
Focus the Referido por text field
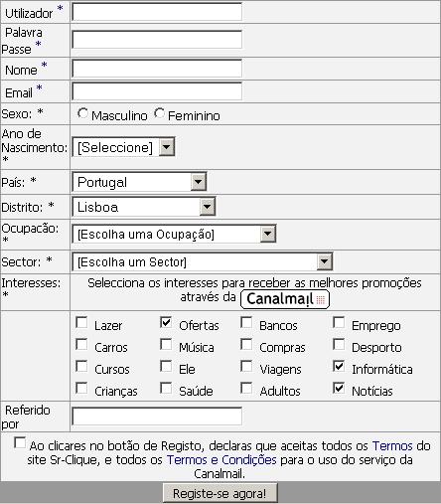[157, 417]
